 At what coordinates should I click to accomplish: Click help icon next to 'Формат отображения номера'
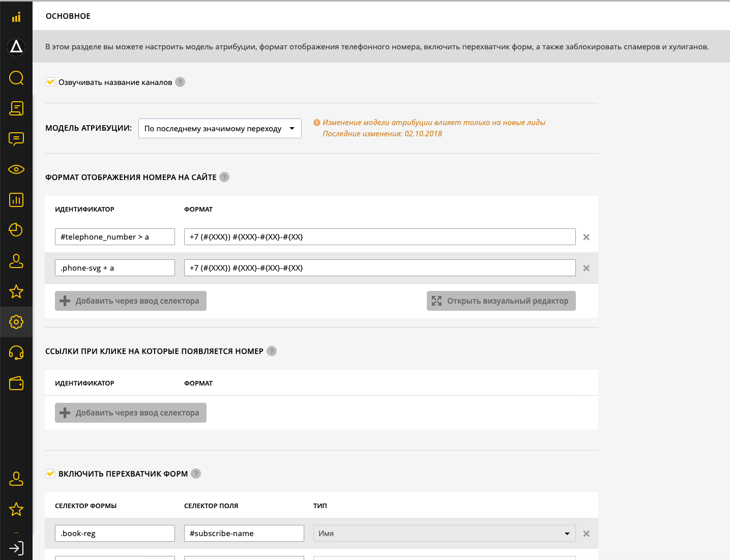[224, 177]
